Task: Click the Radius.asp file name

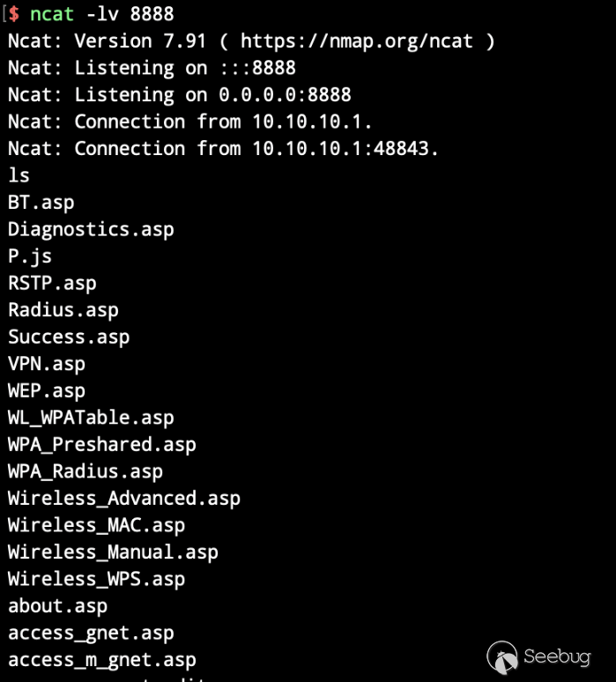Action: point(63,310)
